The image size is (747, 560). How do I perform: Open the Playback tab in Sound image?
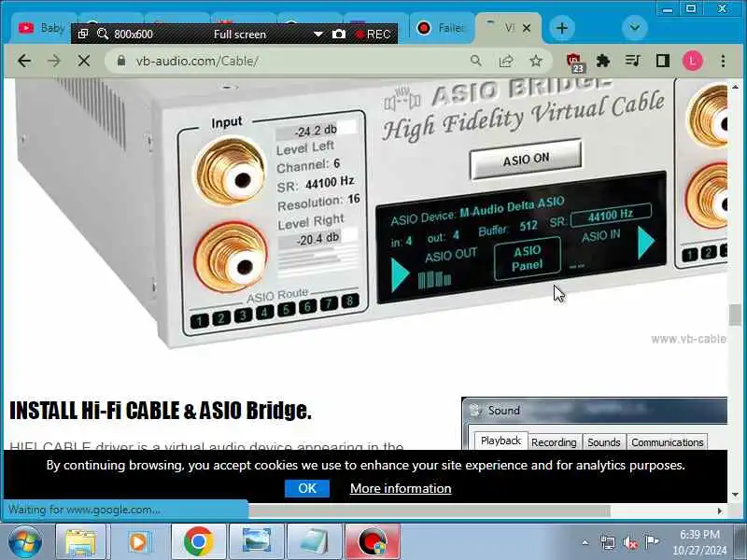[x=500, y=441]
